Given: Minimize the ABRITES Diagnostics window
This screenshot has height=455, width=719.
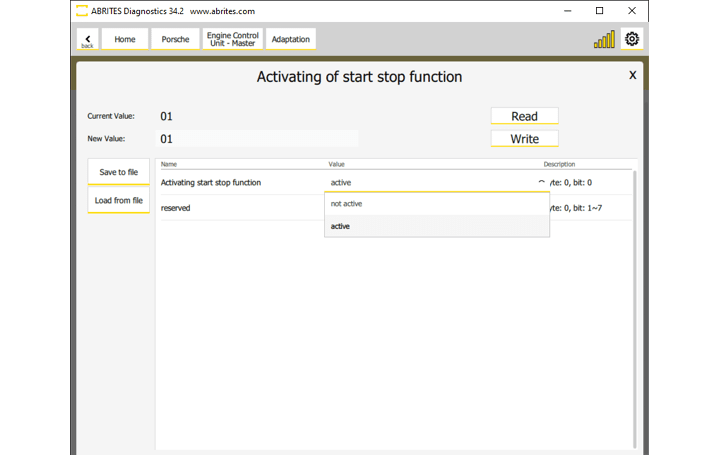Looking at the screenshot, I should coord(567,11).
